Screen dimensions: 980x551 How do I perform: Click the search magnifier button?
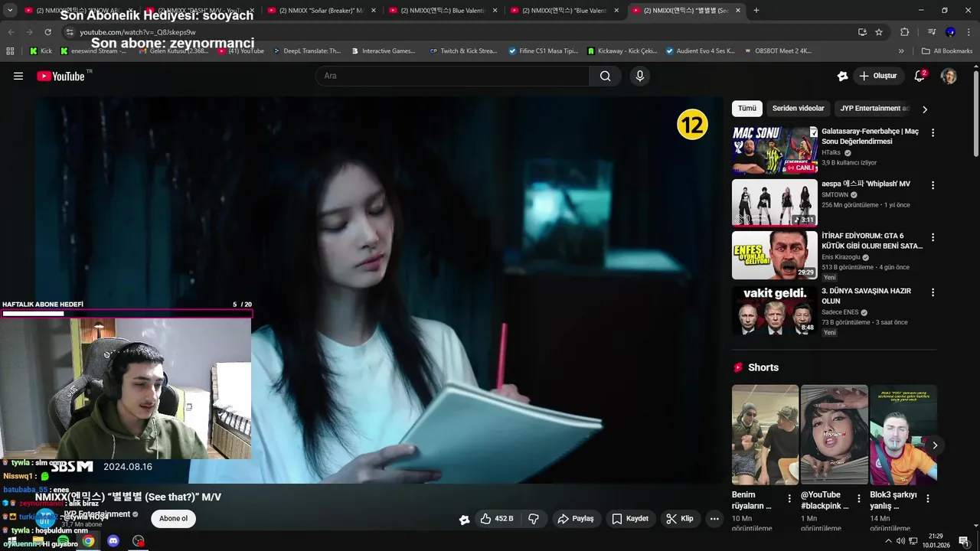(605, 76)
